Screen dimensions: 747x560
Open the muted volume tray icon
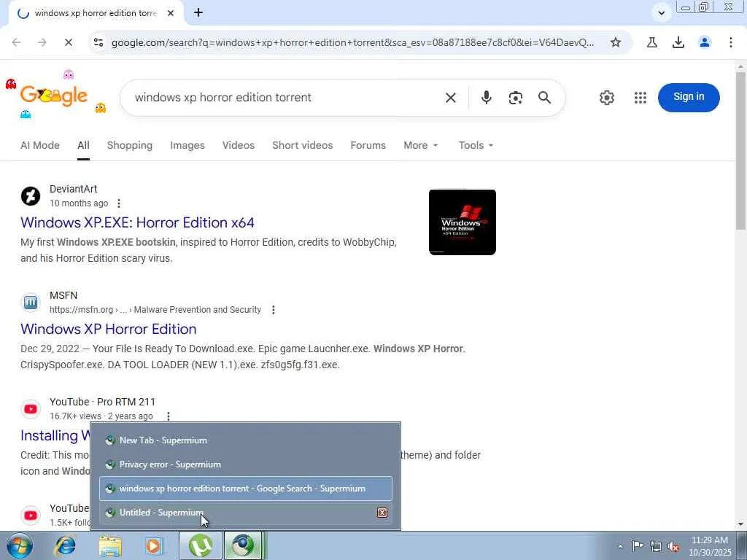[673, 547]
